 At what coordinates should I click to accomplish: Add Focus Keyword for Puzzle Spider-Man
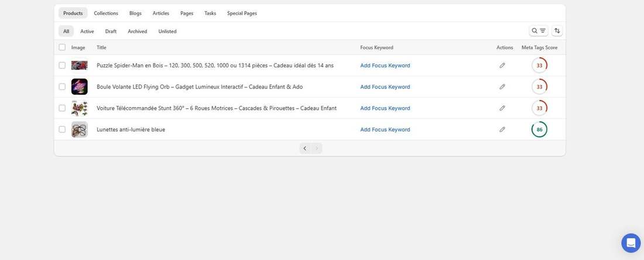385,66
